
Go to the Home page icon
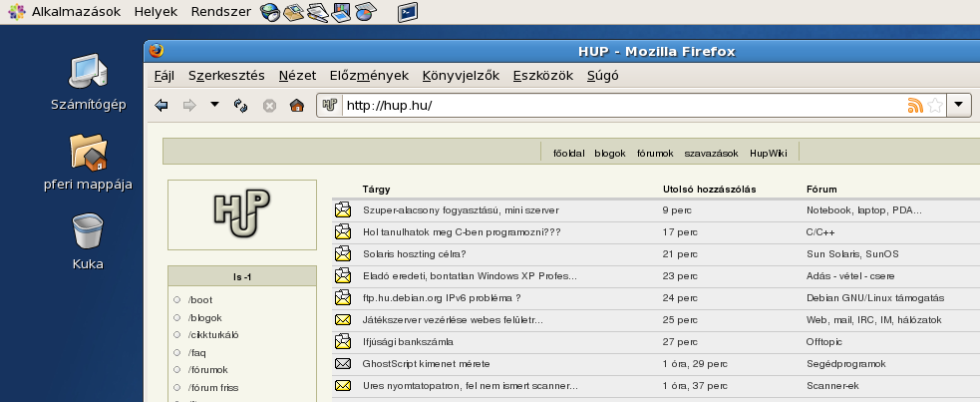tap(296, 106)
